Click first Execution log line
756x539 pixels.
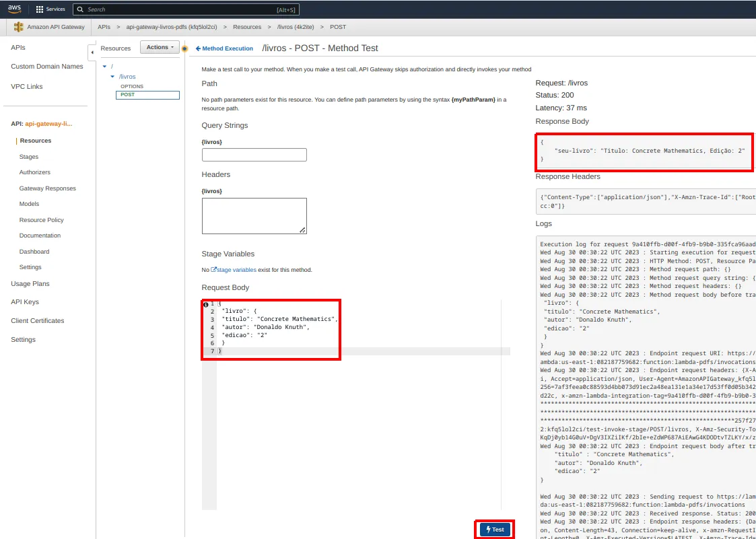(648, 244)
